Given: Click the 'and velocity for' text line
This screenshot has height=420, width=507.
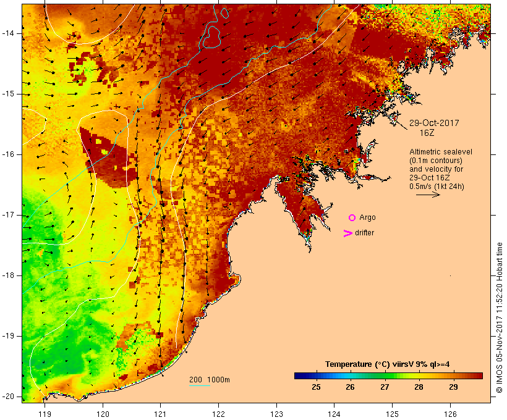Looking at the screenshot, I should coord(436,169).
